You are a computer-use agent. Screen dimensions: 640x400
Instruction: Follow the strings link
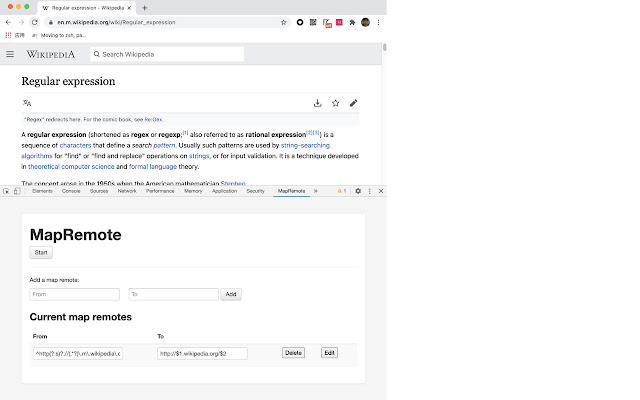(199, 156)
